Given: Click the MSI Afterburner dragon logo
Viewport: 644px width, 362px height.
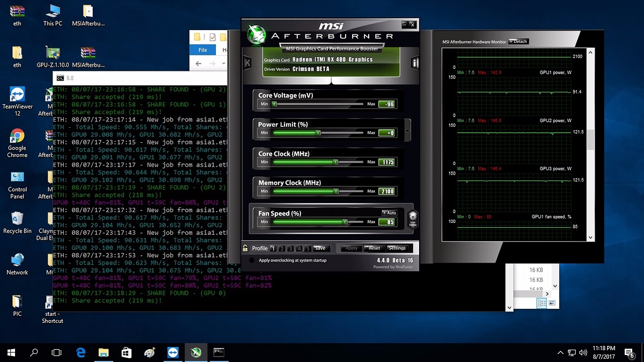Looking at the screenshot, I should point(256,35).
